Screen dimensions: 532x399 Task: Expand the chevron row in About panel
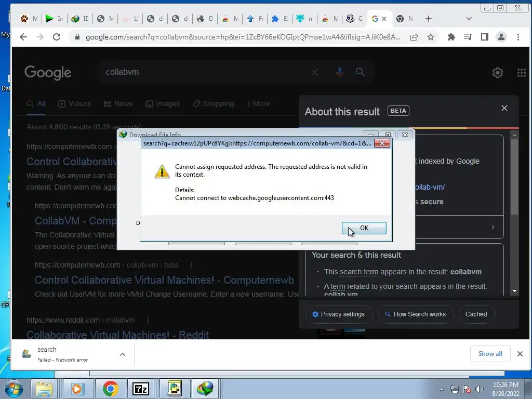493,227
